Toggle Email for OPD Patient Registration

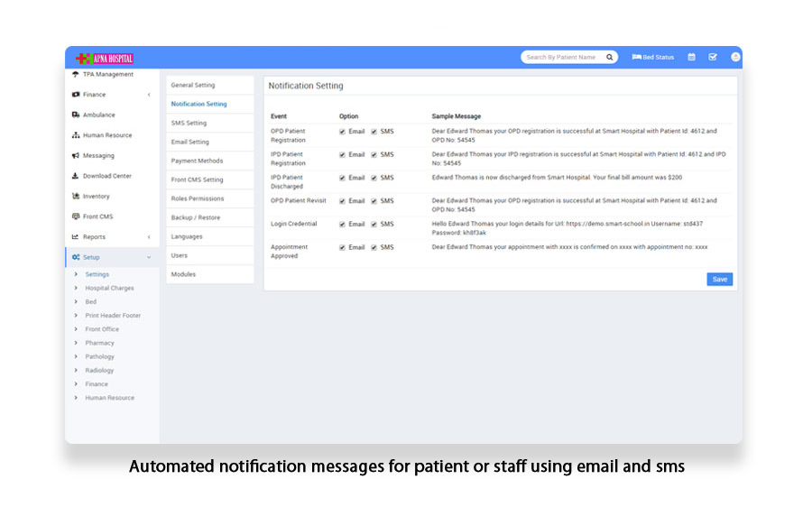click(342, 132)
